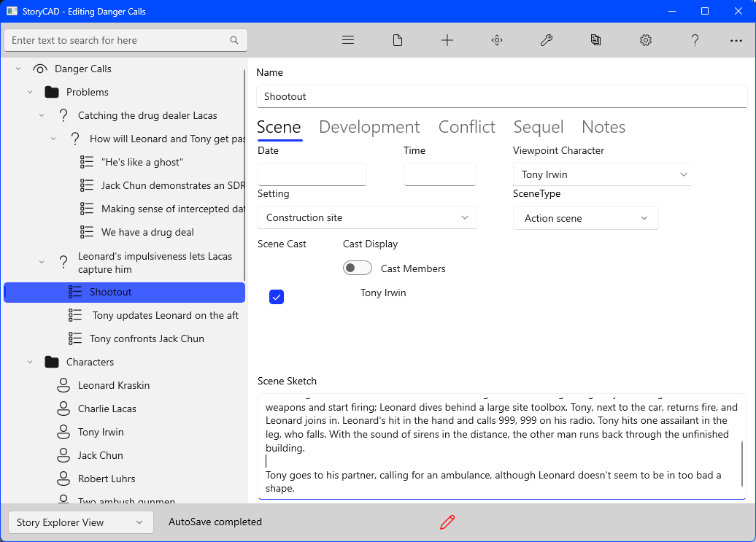756x542 pixels.
Task: Click the file document icon in toolbar
Action: pyautogui.click(x=398, y=40)
